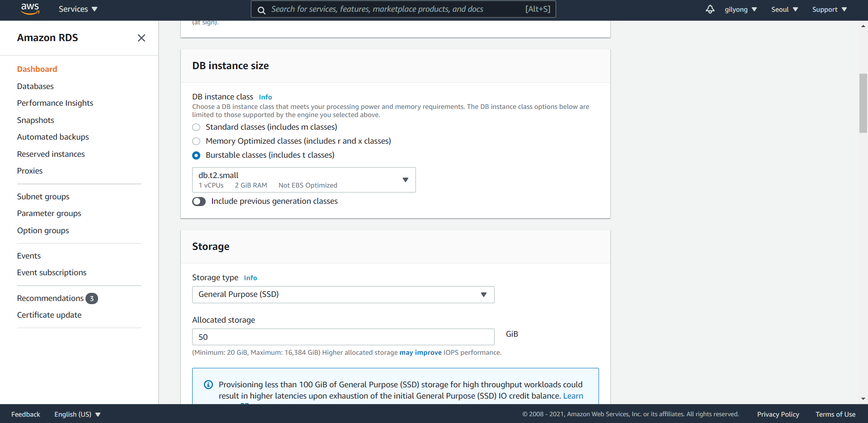
Task: Click the search magnifier icon
Action: [x=261, y=10]
